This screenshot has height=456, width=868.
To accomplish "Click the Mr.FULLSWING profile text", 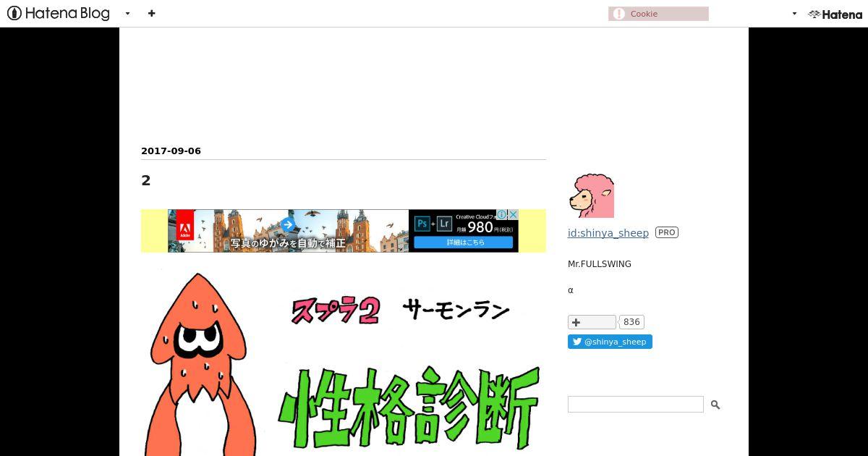I will click(600, 264).
